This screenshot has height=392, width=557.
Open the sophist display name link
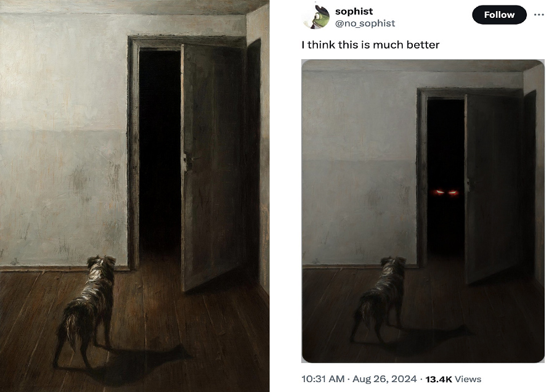(x=354, y=11)
